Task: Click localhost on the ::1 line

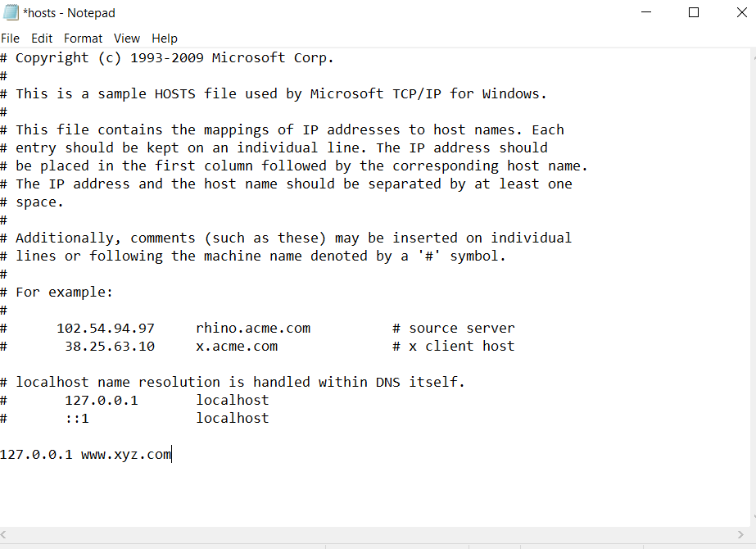Action: click(x=233, y=418)
